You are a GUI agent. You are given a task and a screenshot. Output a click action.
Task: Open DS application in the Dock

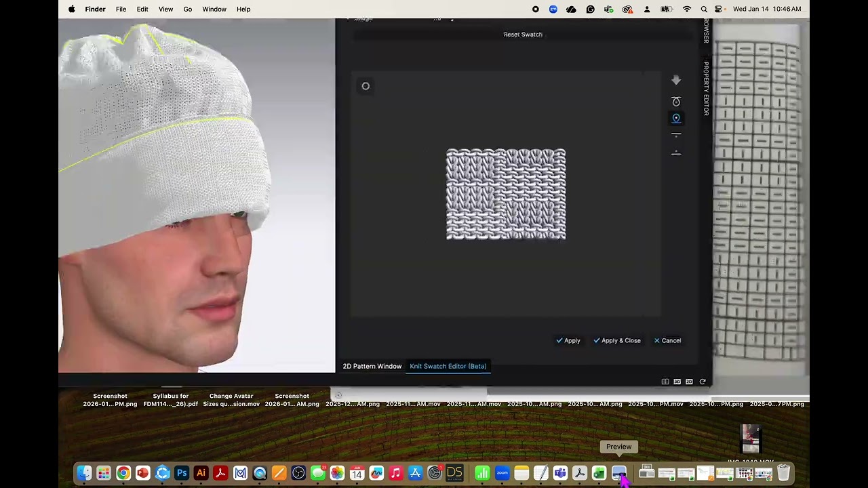pos(454,473)
